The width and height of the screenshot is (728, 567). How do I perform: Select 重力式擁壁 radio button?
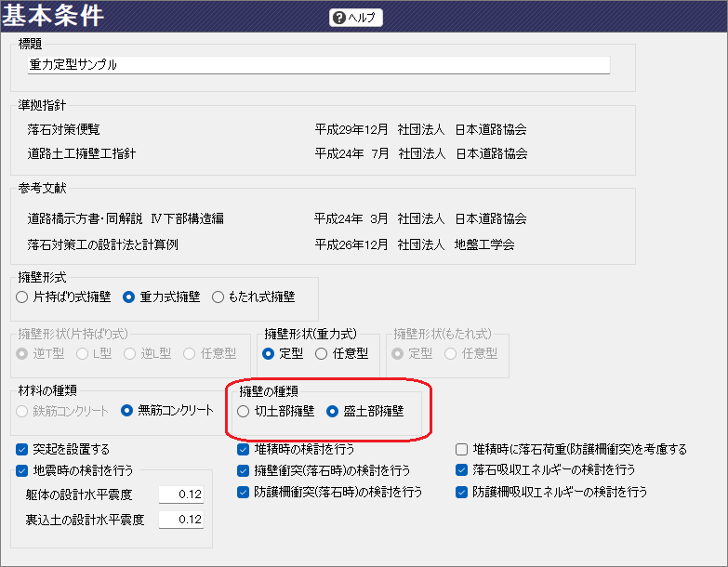click(x=130, y=297)
